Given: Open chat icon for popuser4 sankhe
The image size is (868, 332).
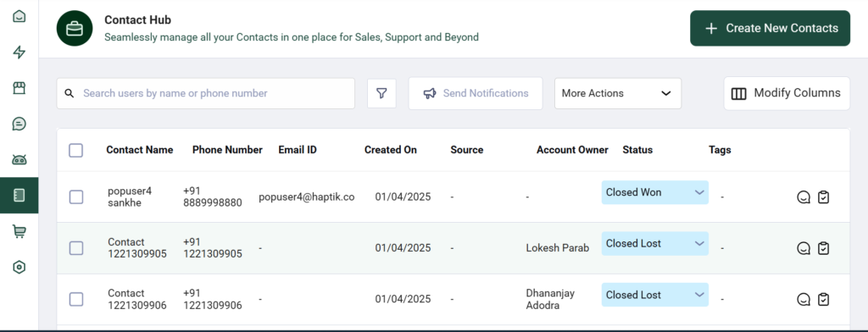Looking at the screenshot, I should [x=804, y=197].
